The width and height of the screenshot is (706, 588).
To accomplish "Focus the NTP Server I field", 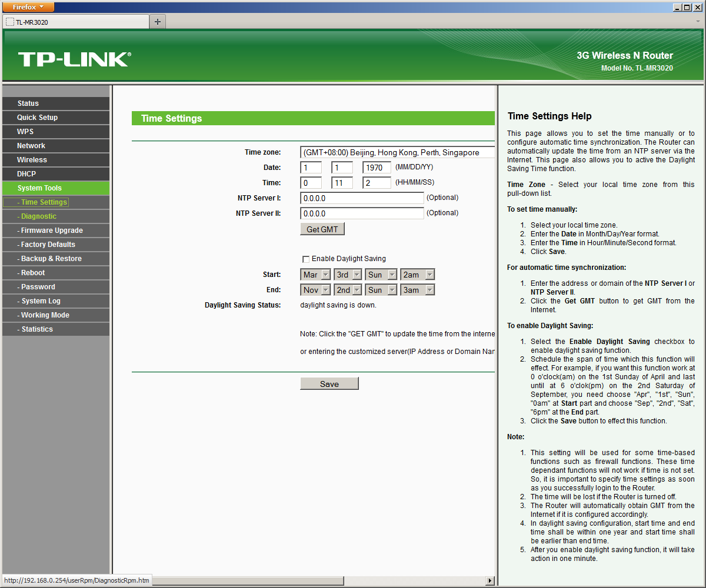I will point(362,198).
